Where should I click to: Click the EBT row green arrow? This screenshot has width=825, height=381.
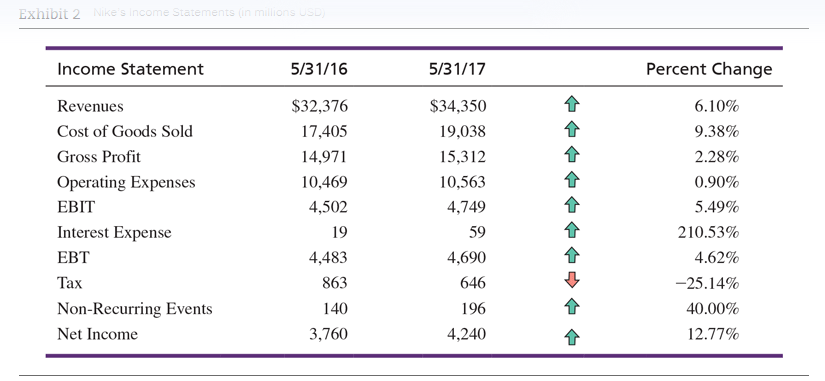[x=571, y=256]
